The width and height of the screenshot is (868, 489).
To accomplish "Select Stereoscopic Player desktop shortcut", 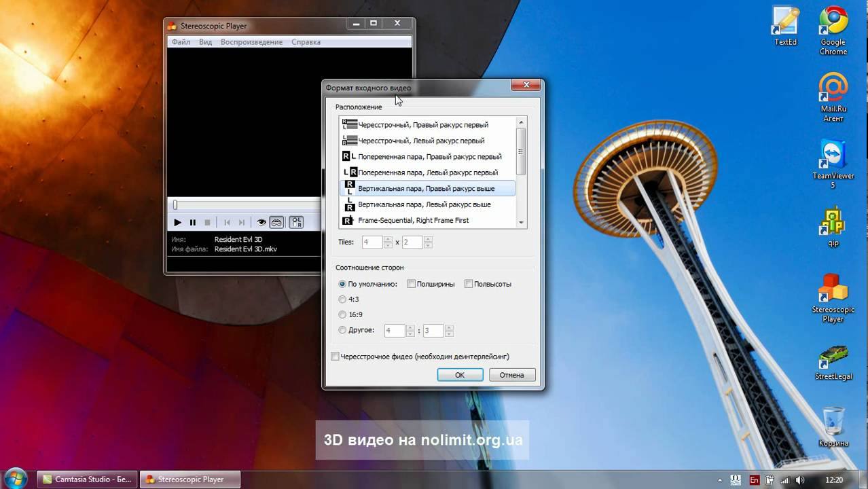I will [833, 298].
